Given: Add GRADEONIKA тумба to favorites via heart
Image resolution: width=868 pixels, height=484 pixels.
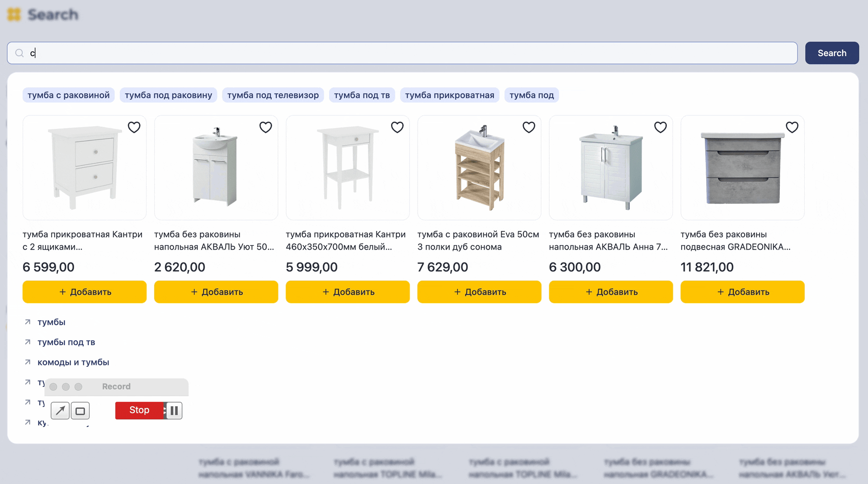Looking at the screenshot, I should click(x=792, y=128).
